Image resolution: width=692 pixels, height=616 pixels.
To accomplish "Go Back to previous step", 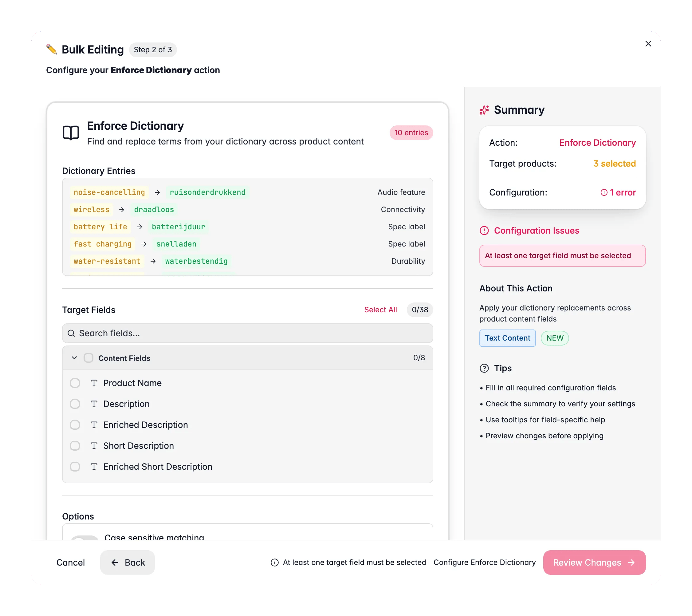I will 127,563.
